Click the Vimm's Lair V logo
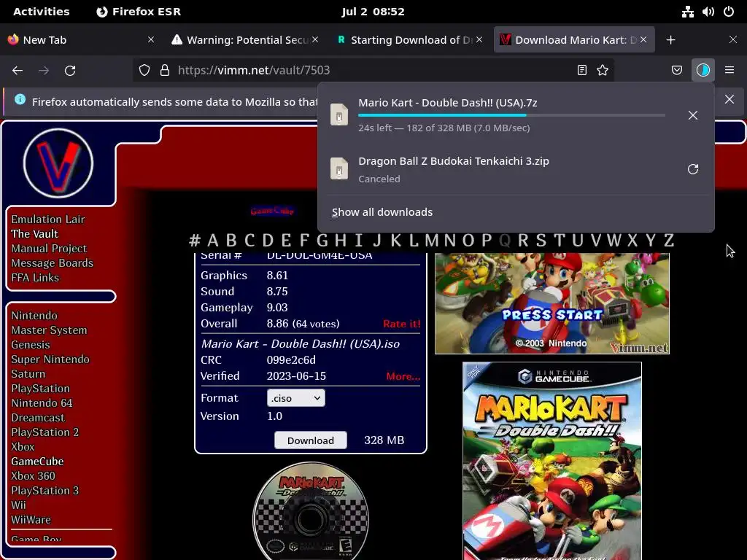Image resolution: width=747 pixels, height=560 pixels. click(x=58, y=163)
